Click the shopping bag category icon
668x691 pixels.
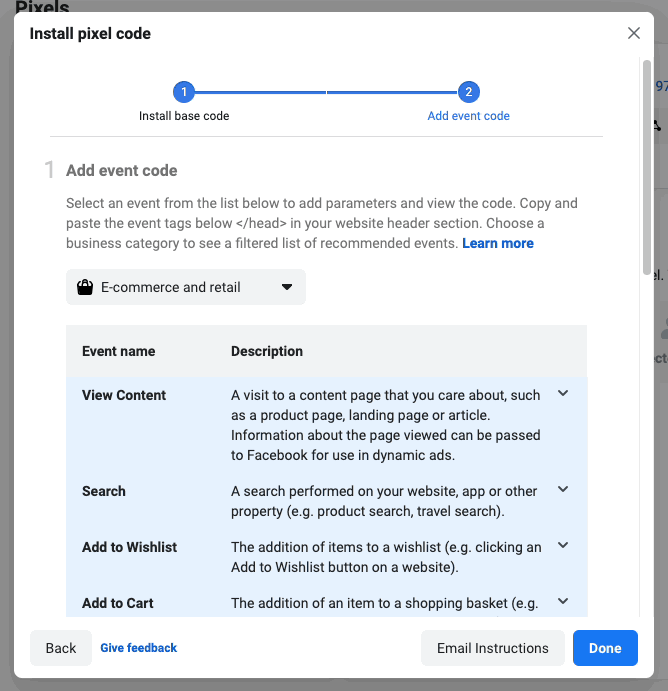[x=86, y=287]
